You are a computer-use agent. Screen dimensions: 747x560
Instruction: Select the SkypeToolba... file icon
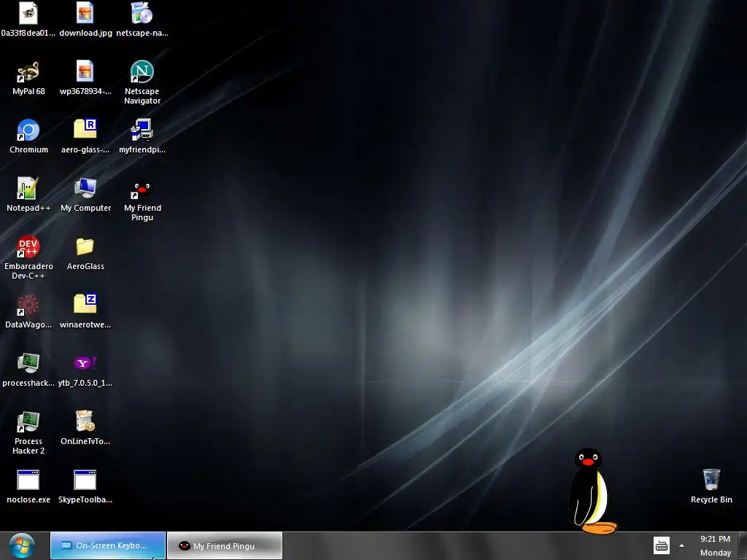[85, 480]
